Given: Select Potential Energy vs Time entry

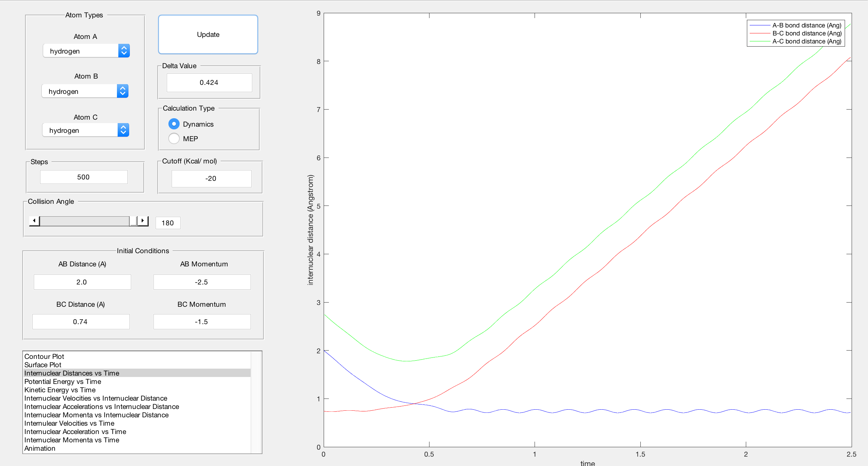Looking at the screenshot, I should coord(63,381).
